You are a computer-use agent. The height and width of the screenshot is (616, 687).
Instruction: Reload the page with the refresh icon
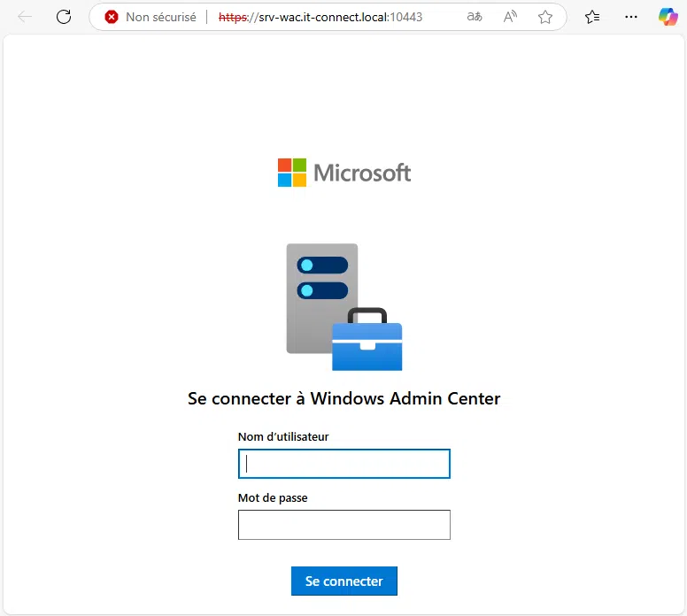[64, 17]
